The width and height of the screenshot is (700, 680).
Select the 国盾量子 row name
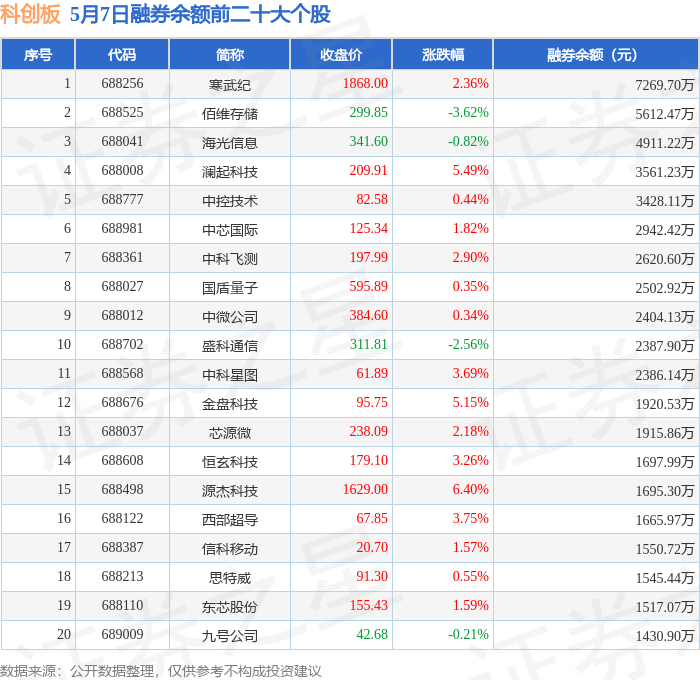pos(229,288)
